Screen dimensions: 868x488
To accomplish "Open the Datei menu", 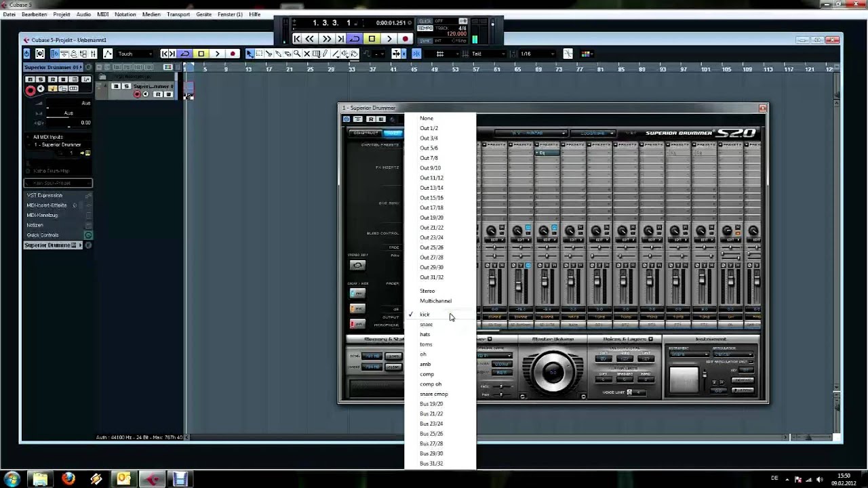I will 9,14.
